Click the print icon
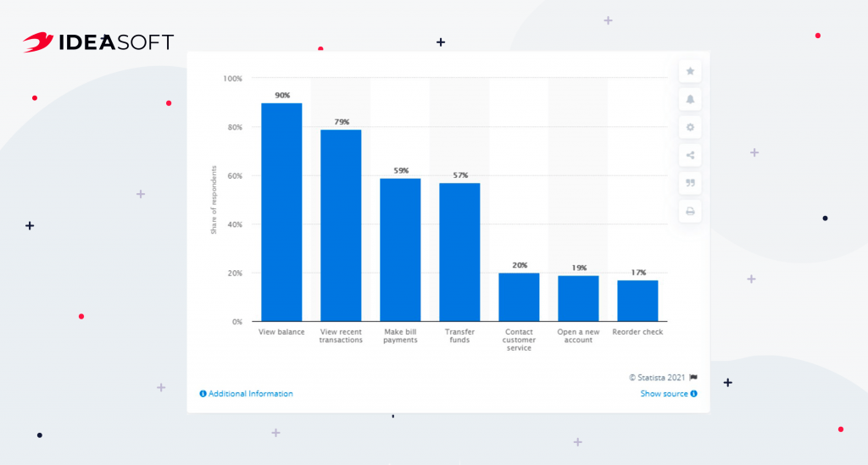 pyautogui.click(x=690, y=211)
